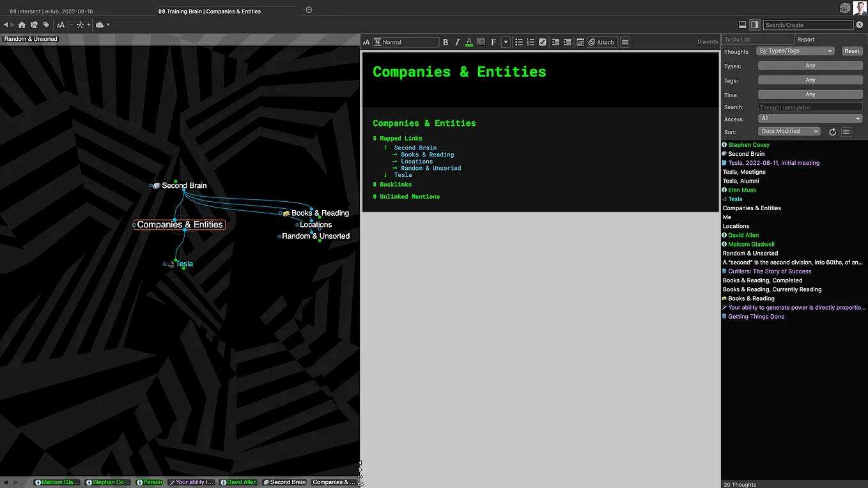This screenshot has width=868, height=488.
Task: Insert a numbered list
Action: (531, 42)
